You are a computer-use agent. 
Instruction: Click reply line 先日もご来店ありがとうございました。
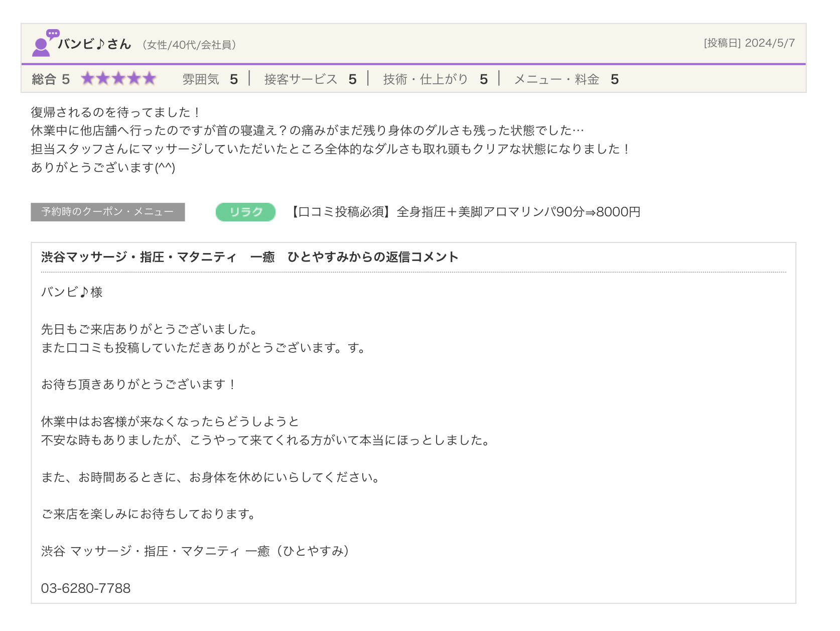(x=151, y=329)
